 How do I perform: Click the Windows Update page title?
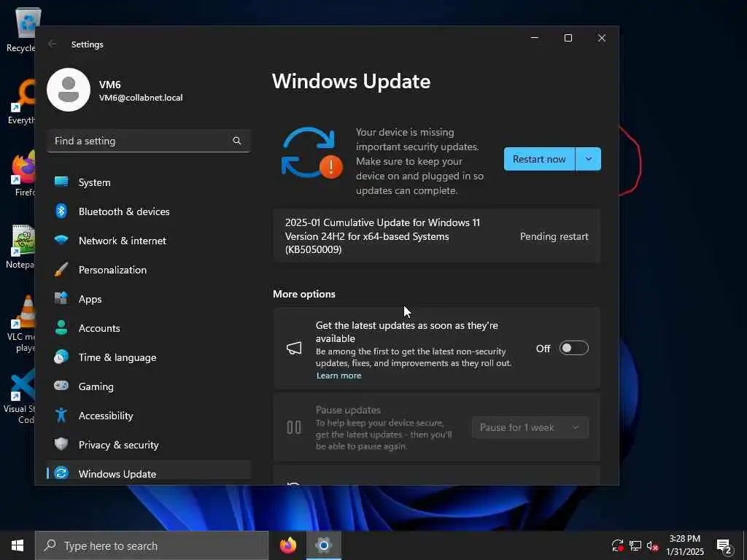point(351,81)
